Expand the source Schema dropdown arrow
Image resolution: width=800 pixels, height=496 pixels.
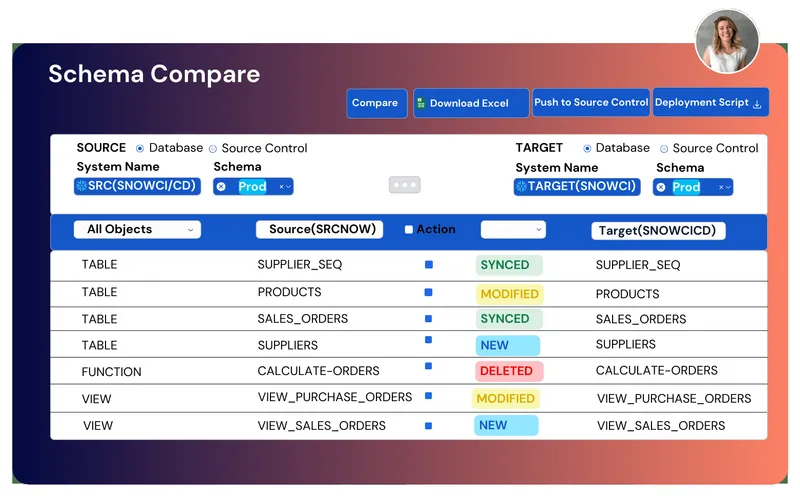coord(289,187)
